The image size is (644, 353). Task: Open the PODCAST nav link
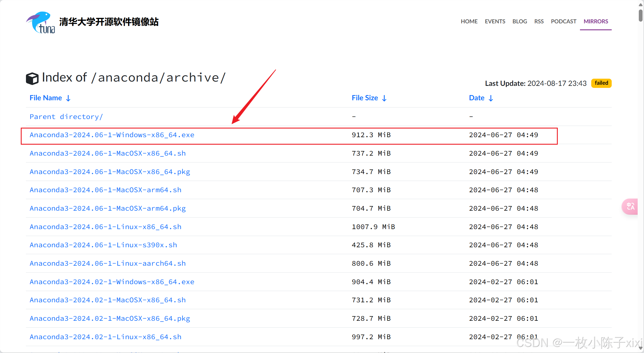pyautogui.click(x=563, y=21)
